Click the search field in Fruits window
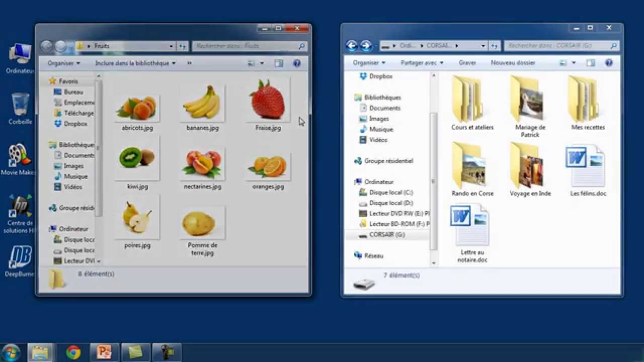Viewport: 644px width, 362px height. click(x=250, y=46)
